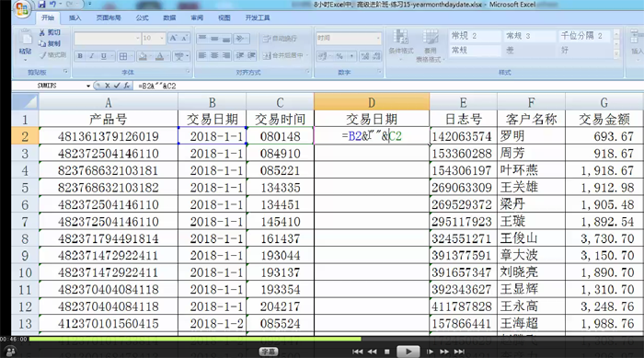Switch to the 插入 Insert tab

click(75, 17)
